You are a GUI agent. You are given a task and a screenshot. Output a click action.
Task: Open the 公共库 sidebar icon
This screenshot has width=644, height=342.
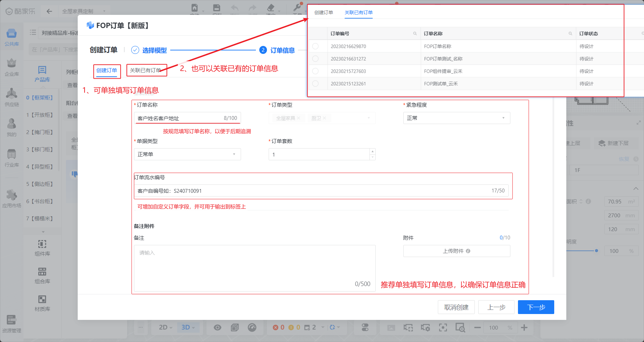(x=11, y=37)
